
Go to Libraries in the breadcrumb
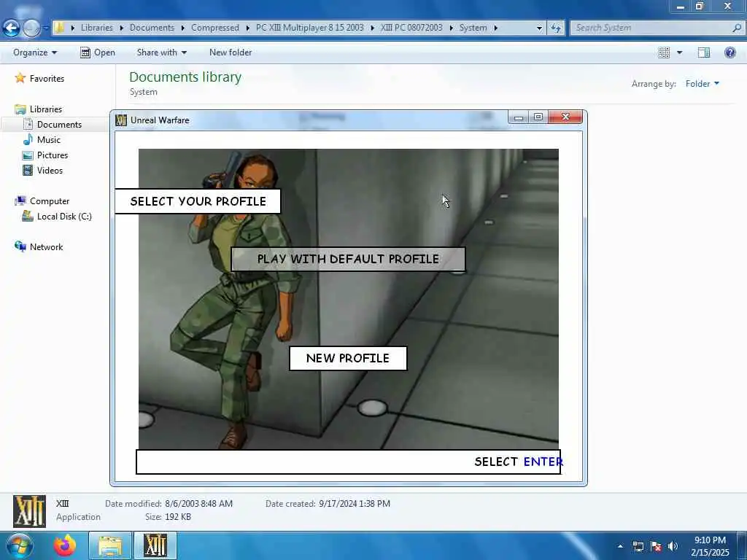point(97,28)
